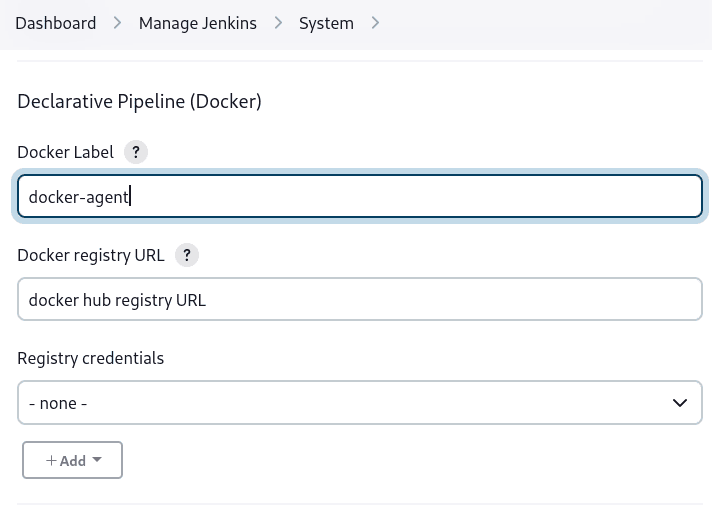Open help for Docker registry URL

pos(187,255)
